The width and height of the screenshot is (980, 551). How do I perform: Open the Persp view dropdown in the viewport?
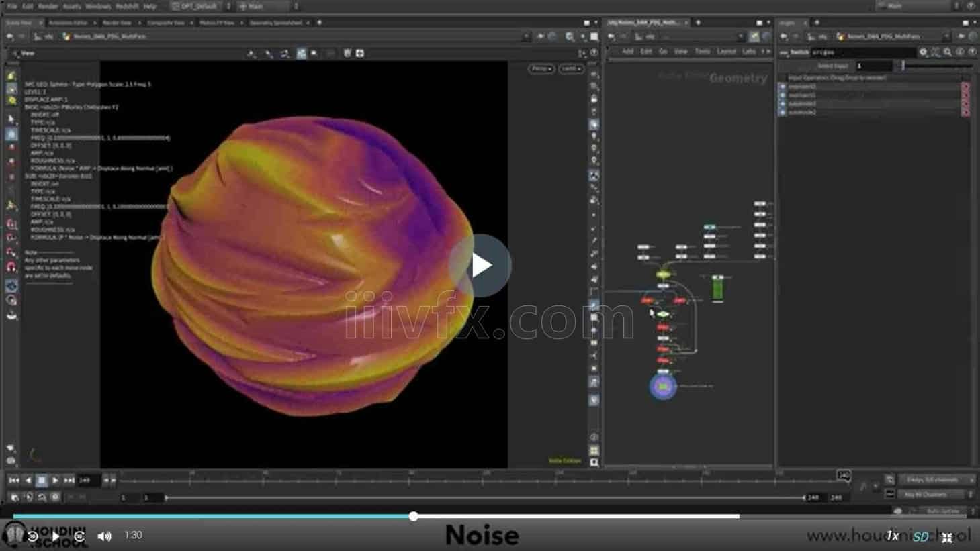[x=541, y=68]
